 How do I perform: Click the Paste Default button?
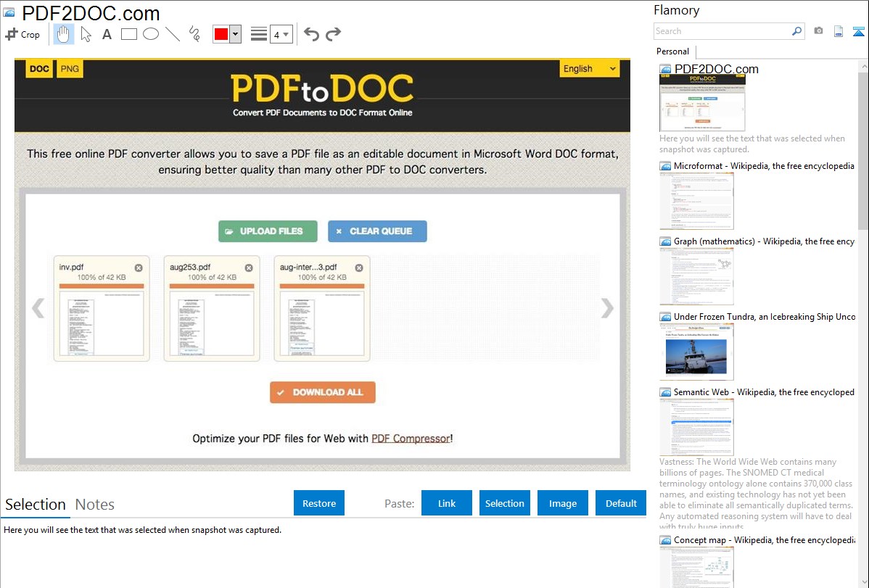tap(621, 503)
